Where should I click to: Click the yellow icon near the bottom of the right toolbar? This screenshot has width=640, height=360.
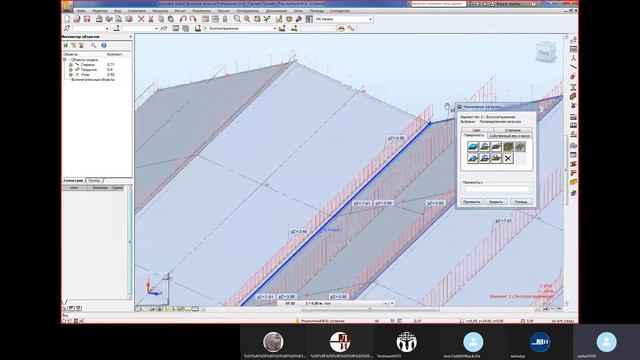(x=573, y=182)
